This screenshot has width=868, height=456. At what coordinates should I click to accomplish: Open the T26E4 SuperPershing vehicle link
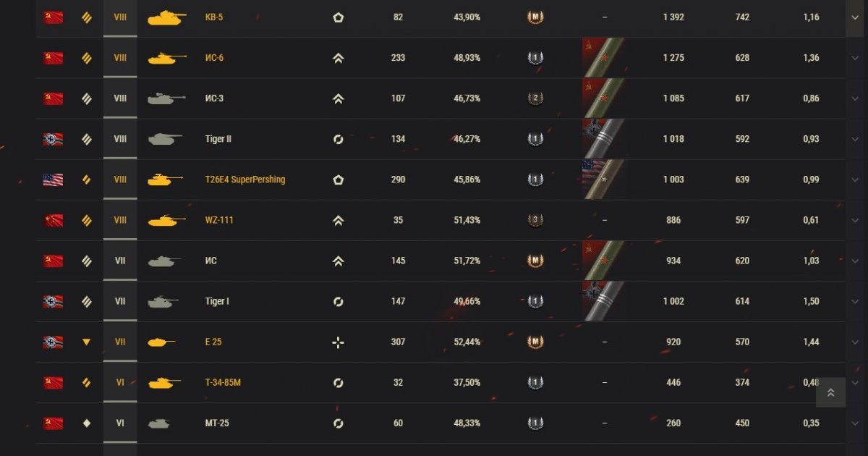click(x=245, y=180)
